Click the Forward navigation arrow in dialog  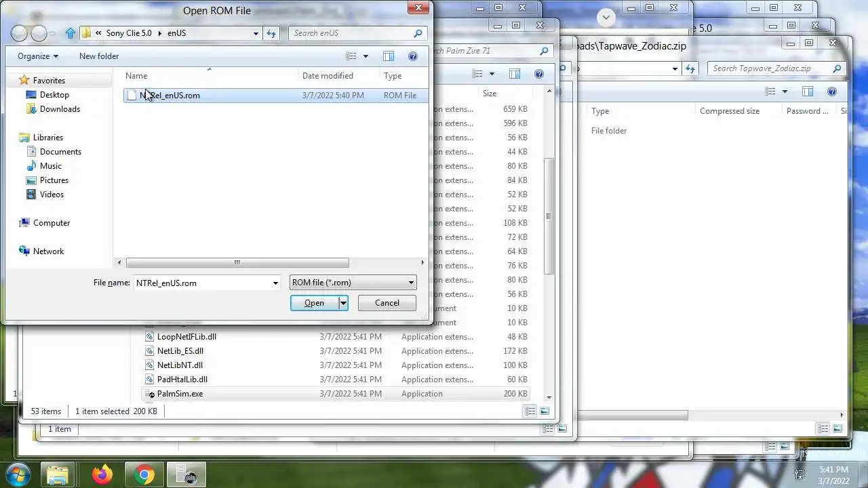click(39, 33)
